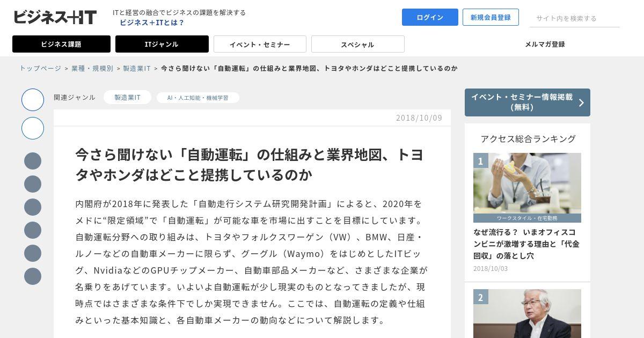Click the 業種・規模別 breadcrumb link

[x=92, y=68]
